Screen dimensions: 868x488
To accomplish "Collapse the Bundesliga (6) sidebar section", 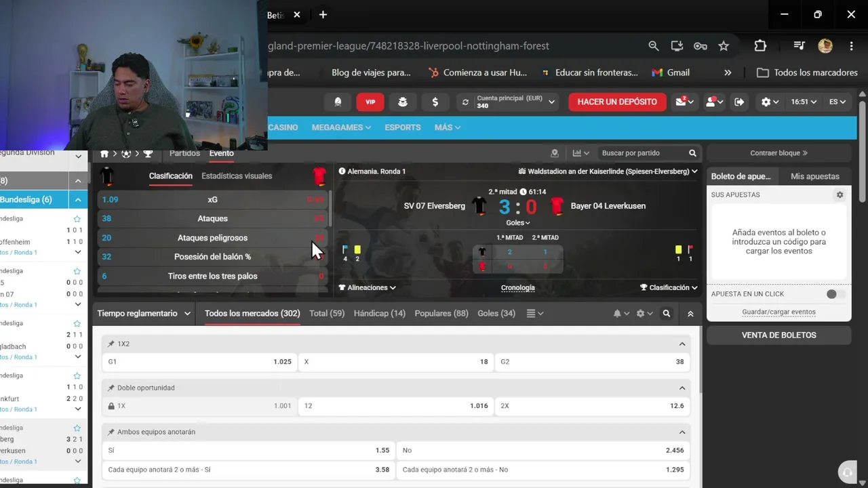I will (78, 200).
